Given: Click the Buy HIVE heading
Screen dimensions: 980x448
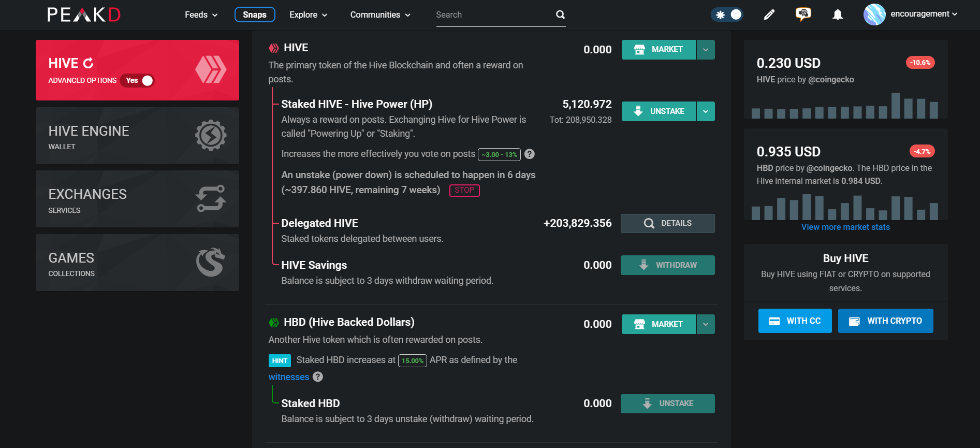Looking at the screenshot, I should 845,258.
